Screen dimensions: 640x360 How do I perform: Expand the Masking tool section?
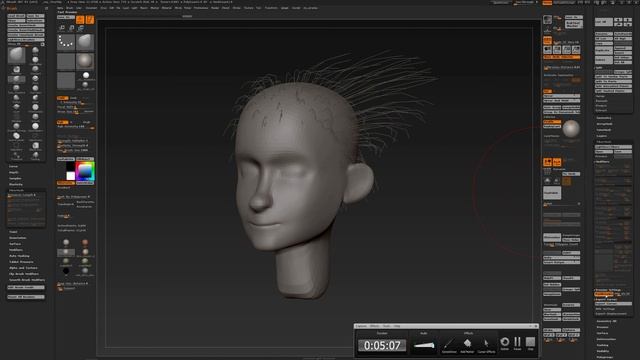pyautogui.click(x=602, y=345)
